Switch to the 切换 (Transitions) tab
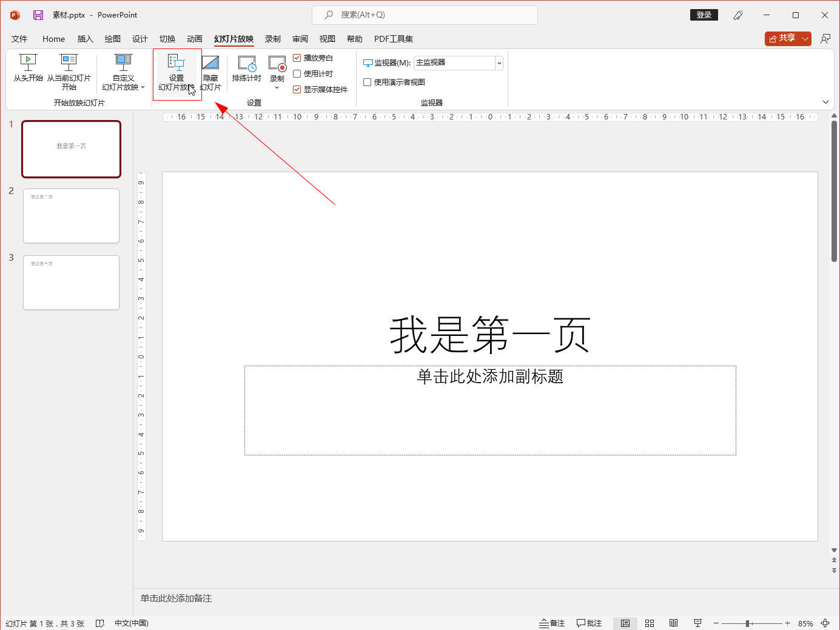The width and height of the screenshot is (840, 630). [167, 39]
